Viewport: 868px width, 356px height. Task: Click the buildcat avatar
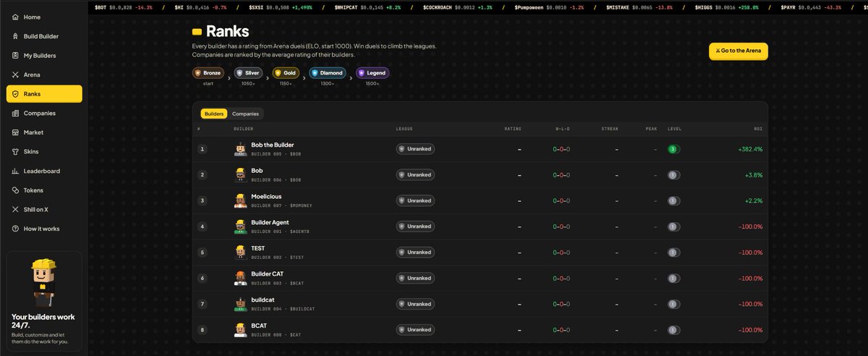pyautogui.click(x=241, y=304)
